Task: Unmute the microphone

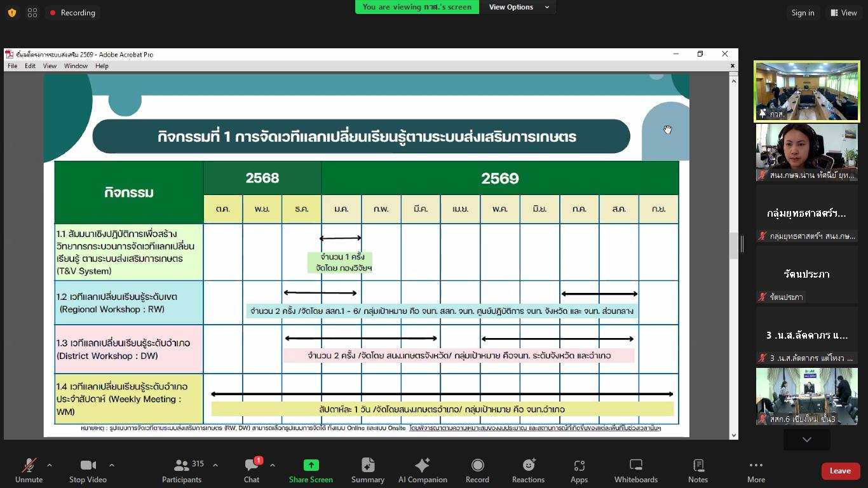Action: pyautogui.click(x=29, y=470)
